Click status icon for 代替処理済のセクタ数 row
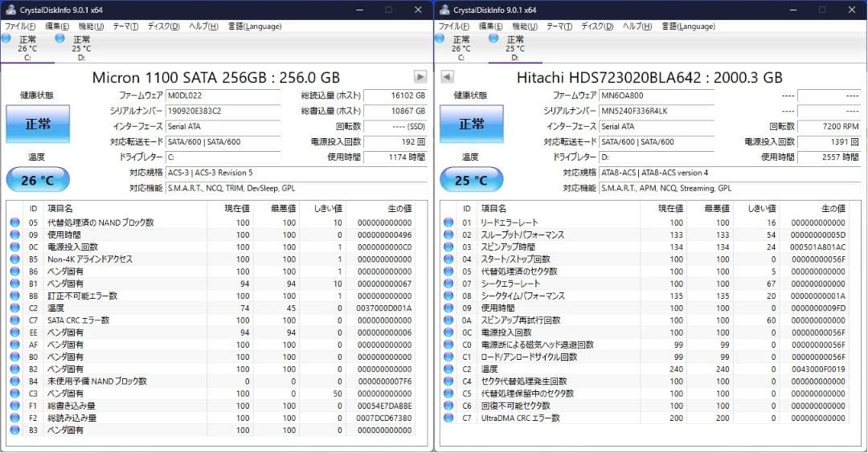 [x=448, y=271]
